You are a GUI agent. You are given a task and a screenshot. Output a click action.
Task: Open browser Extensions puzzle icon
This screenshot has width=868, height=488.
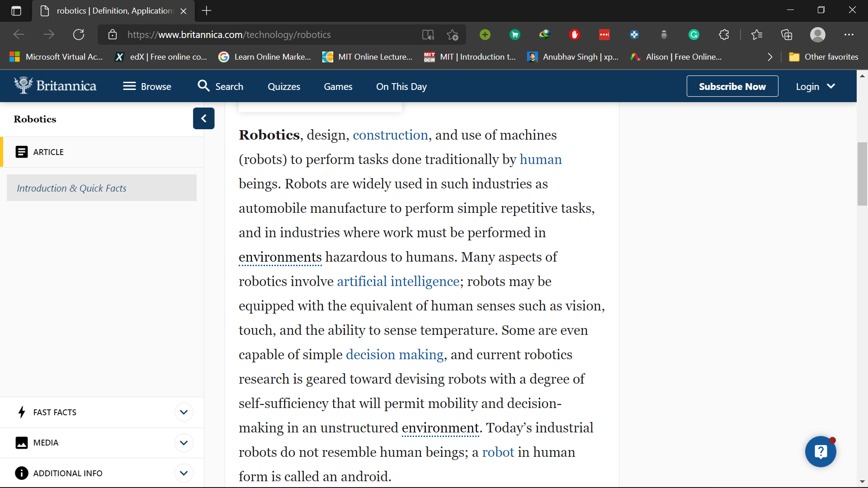[724, 35]
